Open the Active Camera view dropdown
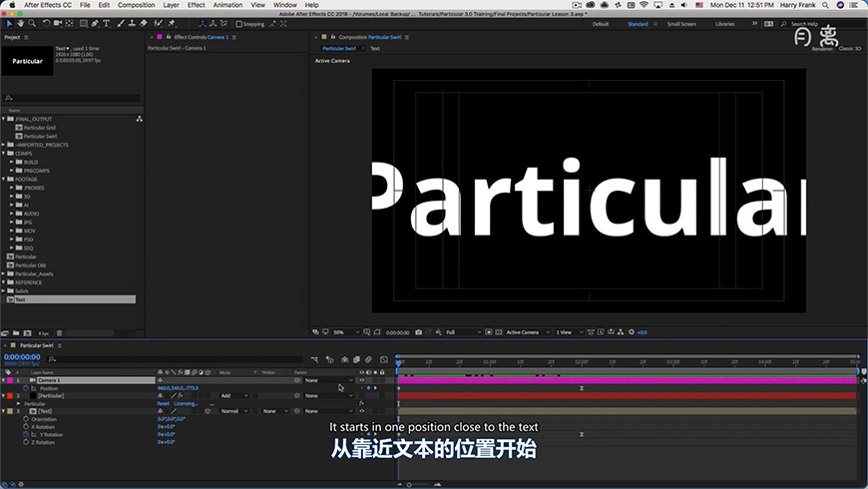Screen dimensions: 868x489 pyautogui.click(x=528, y=332)
